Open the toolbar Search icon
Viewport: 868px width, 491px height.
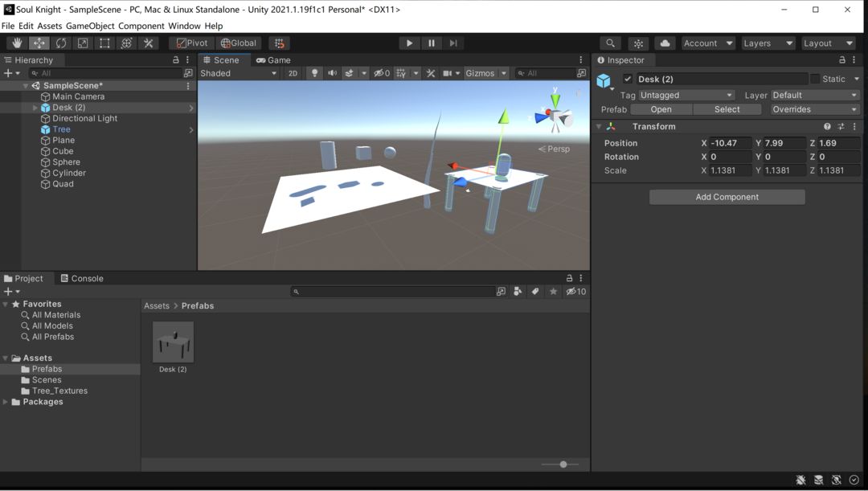point(610,43)
